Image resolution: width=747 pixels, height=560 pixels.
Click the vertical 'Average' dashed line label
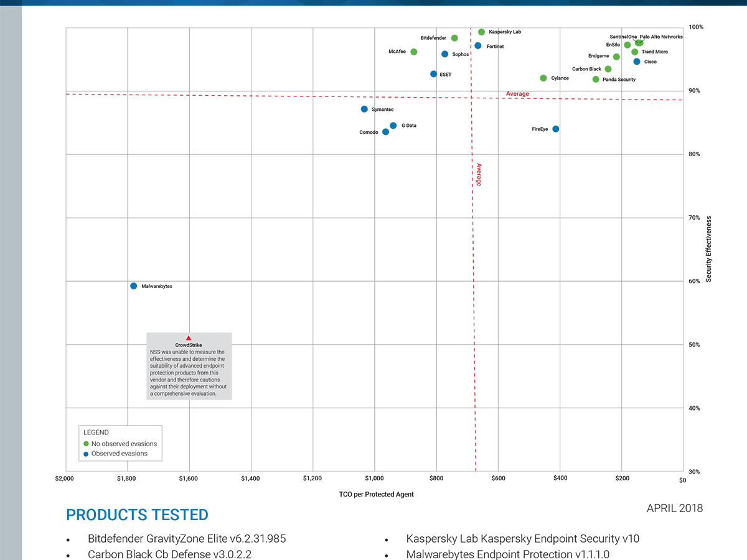[x=479, y=174]
